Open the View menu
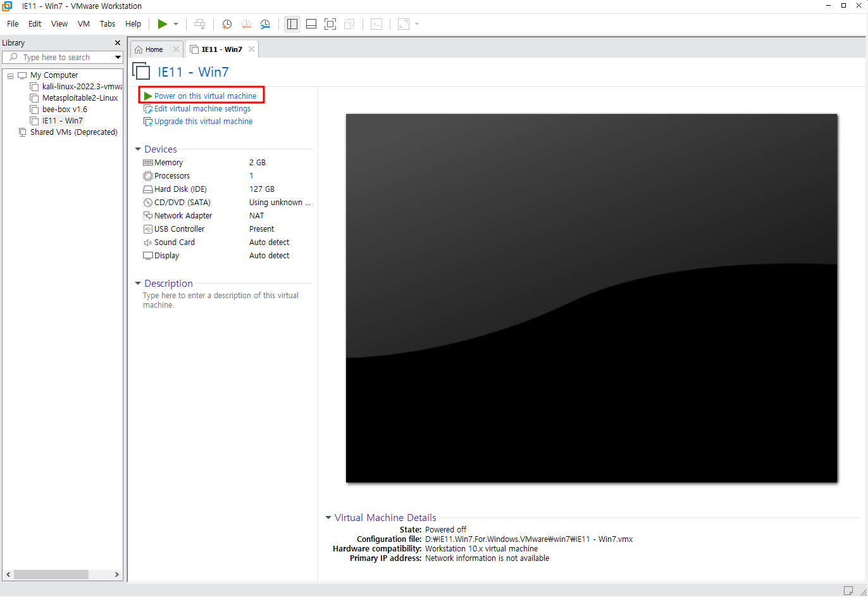This screenshot has height=597, width=868. coord(59,24)
